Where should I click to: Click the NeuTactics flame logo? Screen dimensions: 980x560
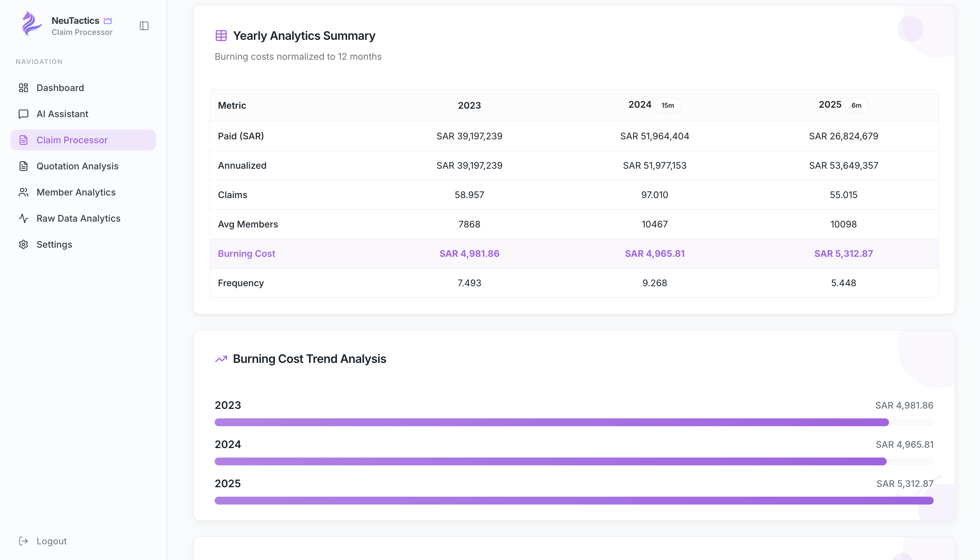pos(32,24)
